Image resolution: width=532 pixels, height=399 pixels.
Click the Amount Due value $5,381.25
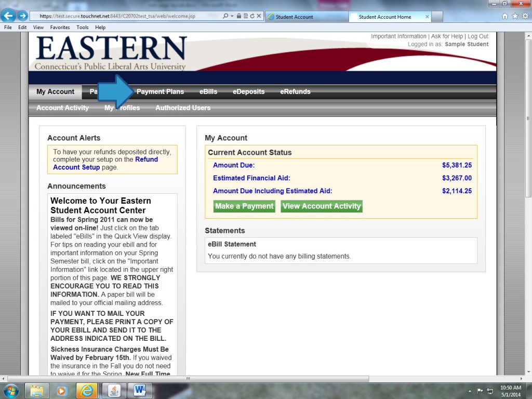click(457, 165)
